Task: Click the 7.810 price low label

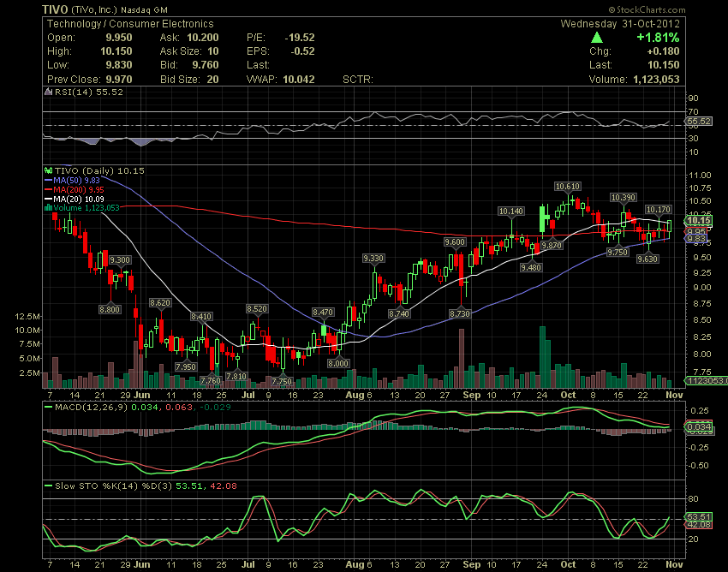Action: pos(236,376)
